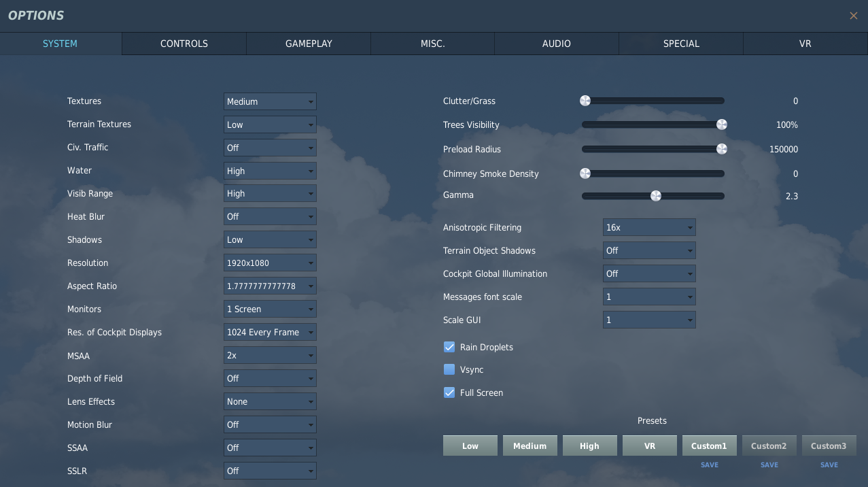Click the Preload Radius slider handle
Image resolution: width=868 pixels, height=487 pixels.
(722, 149)
